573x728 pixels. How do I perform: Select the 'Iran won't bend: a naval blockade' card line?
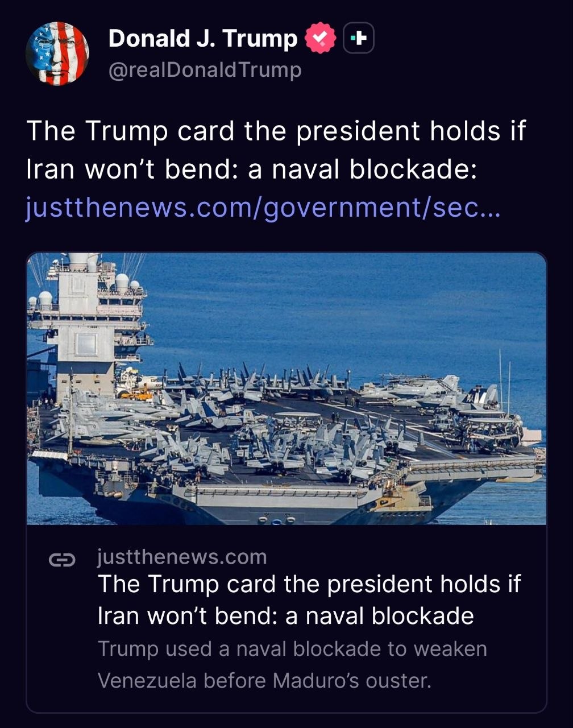(x=285, y=616)
